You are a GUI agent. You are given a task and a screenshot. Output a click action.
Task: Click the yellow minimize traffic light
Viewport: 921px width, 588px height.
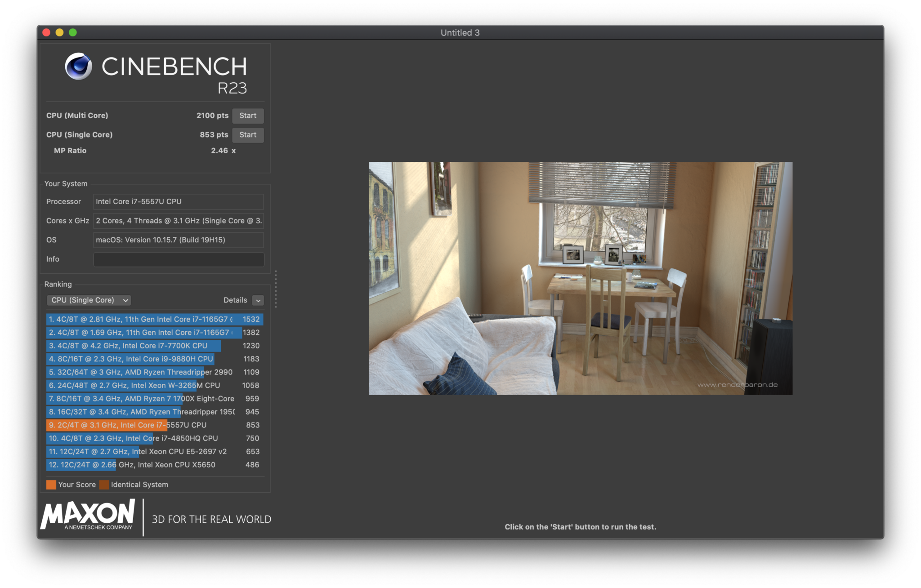click(59, 32)
